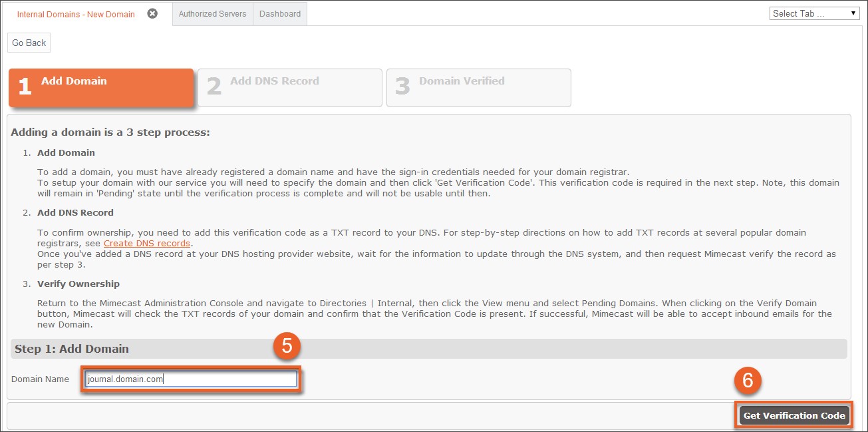Click the Go Back button
The image size is (868, 432).
click(29, 42)
